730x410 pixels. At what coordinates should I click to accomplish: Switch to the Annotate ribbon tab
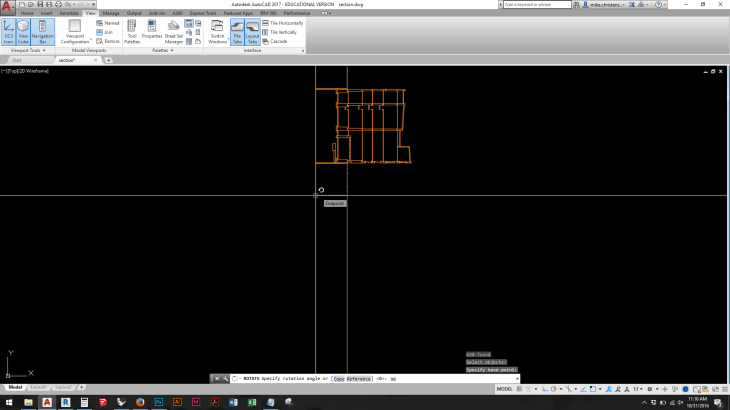tap(69, 13)
